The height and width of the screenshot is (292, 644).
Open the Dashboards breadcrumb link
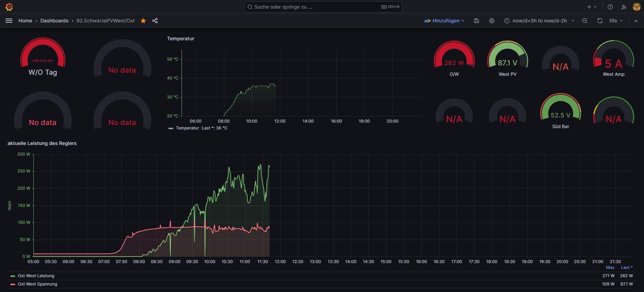click(x=54, y=21)
